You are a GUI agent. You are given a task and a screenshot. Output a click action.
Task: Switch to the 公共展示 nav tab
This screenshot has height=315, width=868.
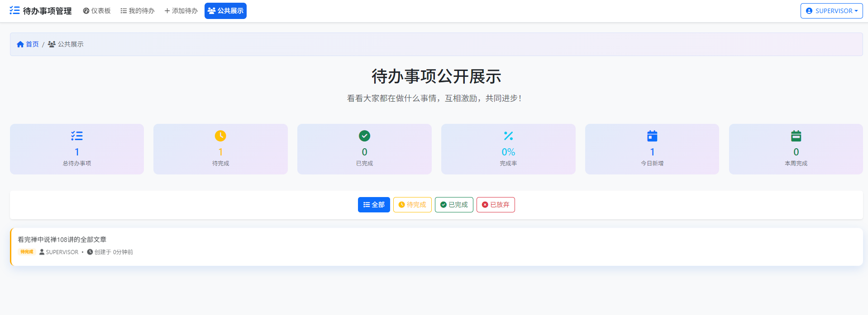225,11
